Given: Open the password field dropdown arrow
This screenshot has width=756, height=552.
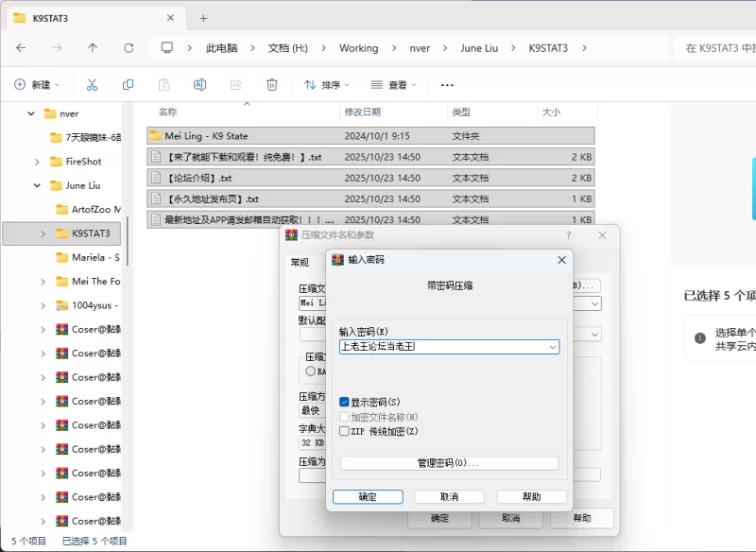Looking at the screenshot, I should [552, 347].
